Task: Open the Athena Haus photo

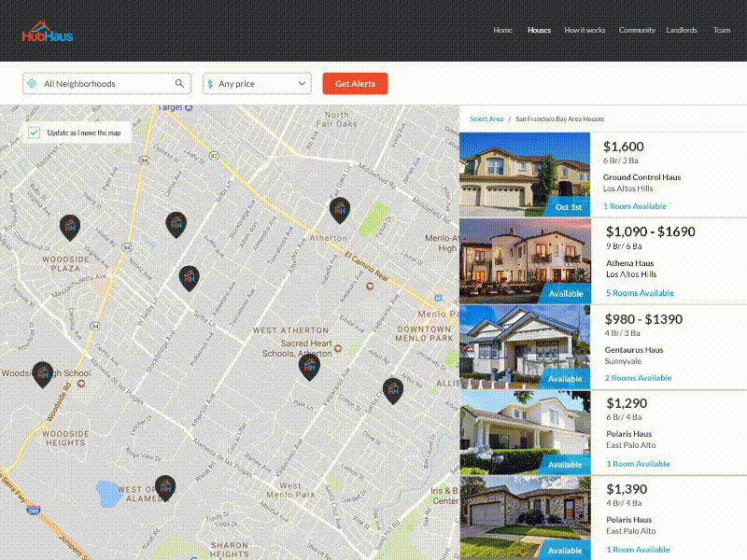Action: (x=525, y=261)
